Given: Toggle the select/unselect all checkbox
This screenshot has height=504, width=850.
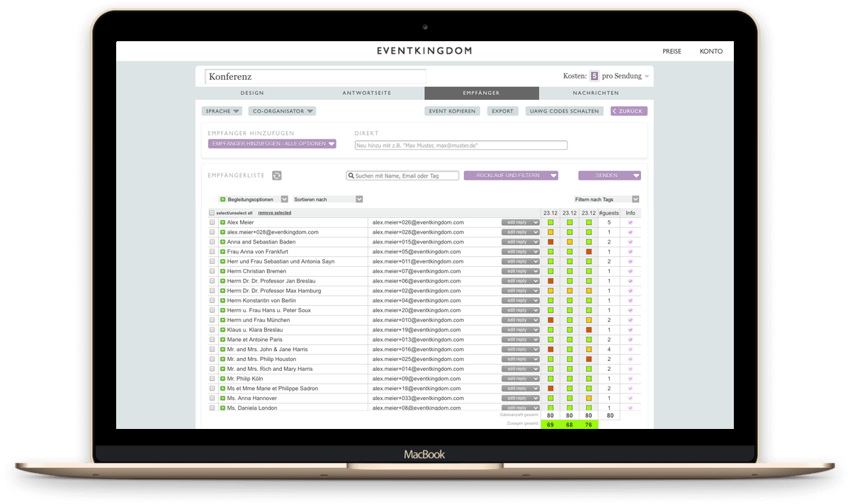Looking at the screenshot, I should [212, 212].
